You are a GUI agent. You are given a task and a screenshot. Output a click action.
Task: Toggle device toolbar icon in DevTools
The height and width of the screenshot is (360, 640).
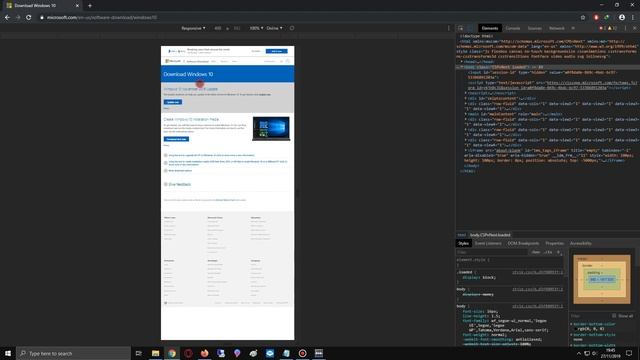pyautogui.click(x=470, y=28)
